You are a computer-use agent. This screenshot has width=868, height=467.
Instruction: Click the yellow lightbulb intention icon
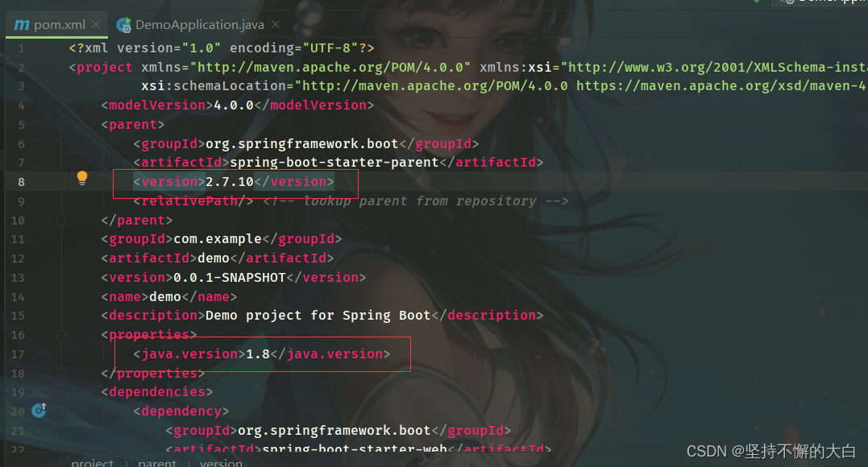pyautogui.click(x=82, y=178)
